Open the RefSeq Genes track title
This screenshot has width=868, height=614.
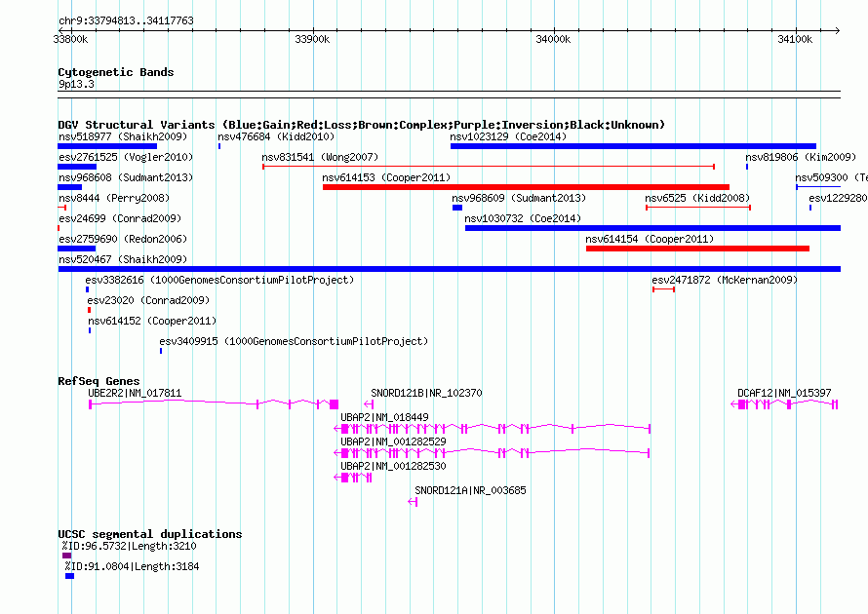click(x=99, y=381)
